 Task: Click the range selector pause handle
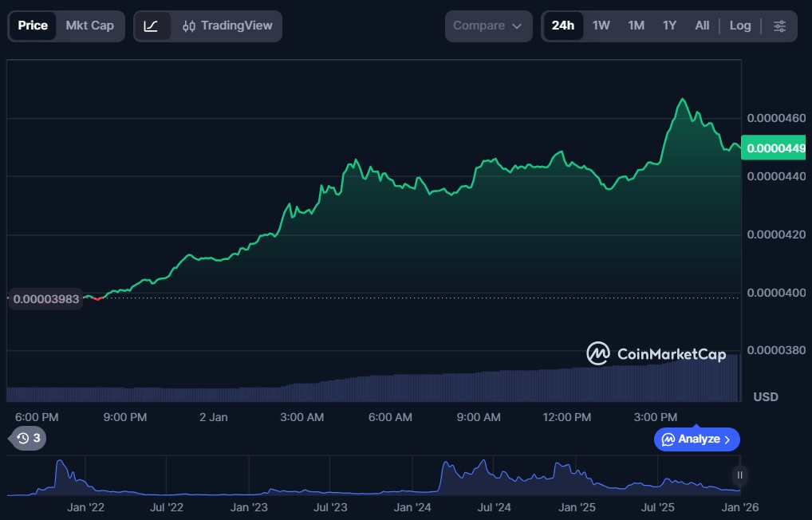point(739,475)
